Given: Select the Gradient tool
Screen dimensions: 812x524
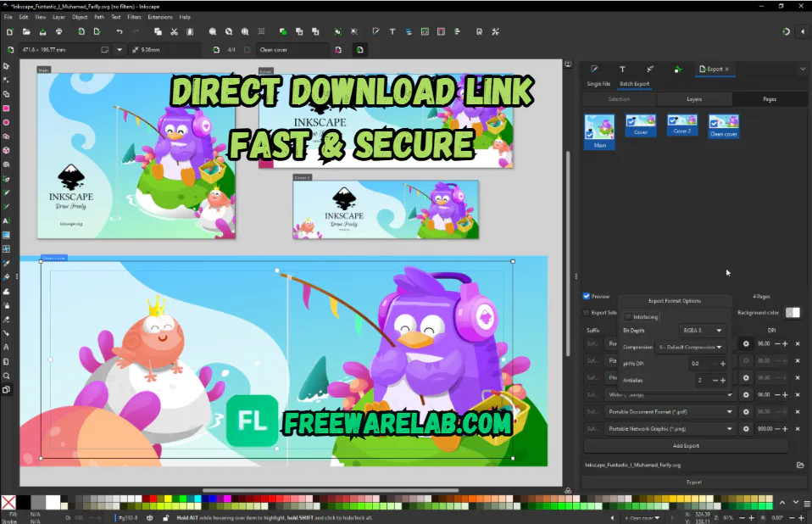Looking at the screenshot, I should [6, 235].
